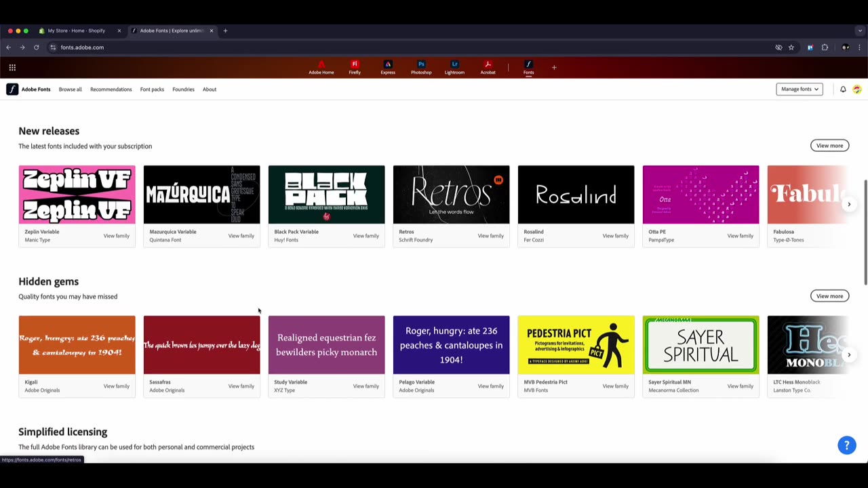Viewport: 868px width, 488px height.
Task: Expand the Manage fonts dropdown
Action: pos(800,89)
